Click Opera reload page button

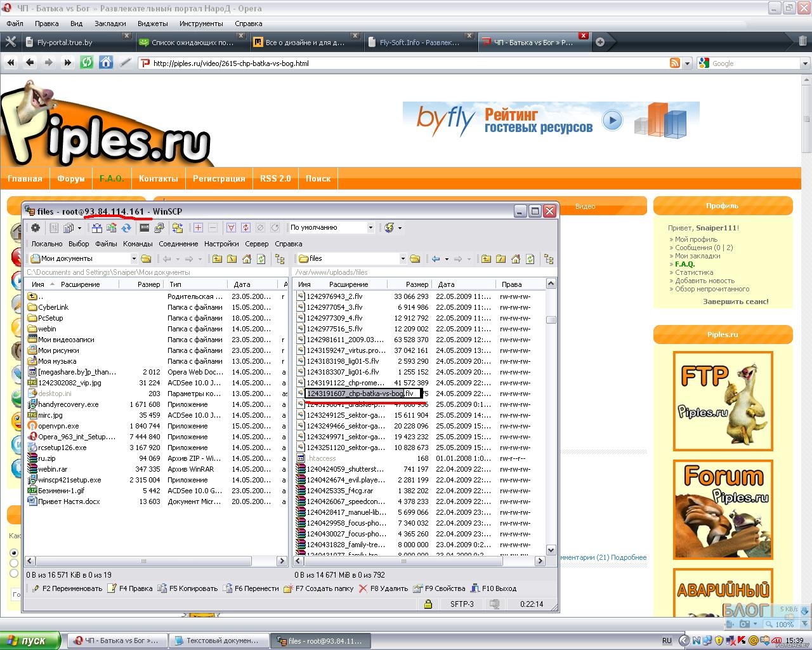point(87,63)
